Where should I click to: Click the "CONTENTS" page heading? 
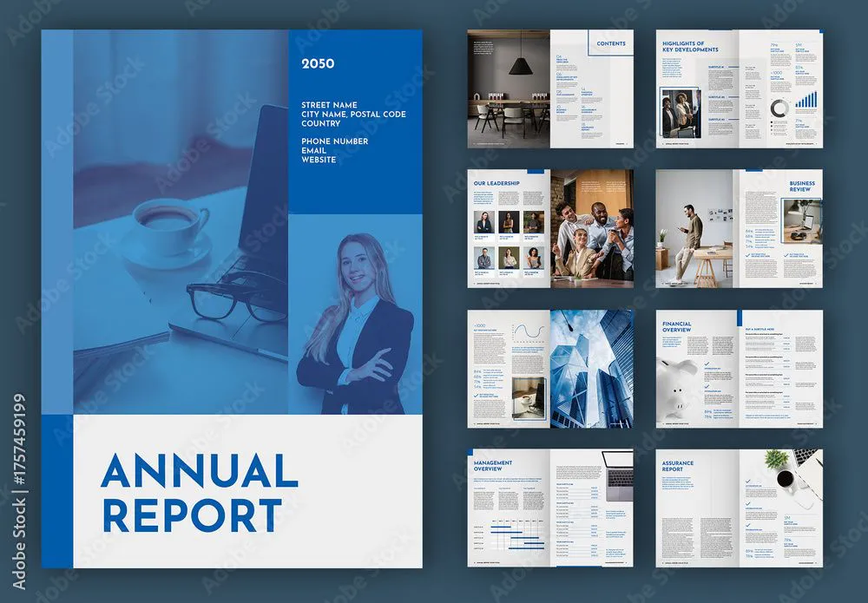(x=610, y=43)
